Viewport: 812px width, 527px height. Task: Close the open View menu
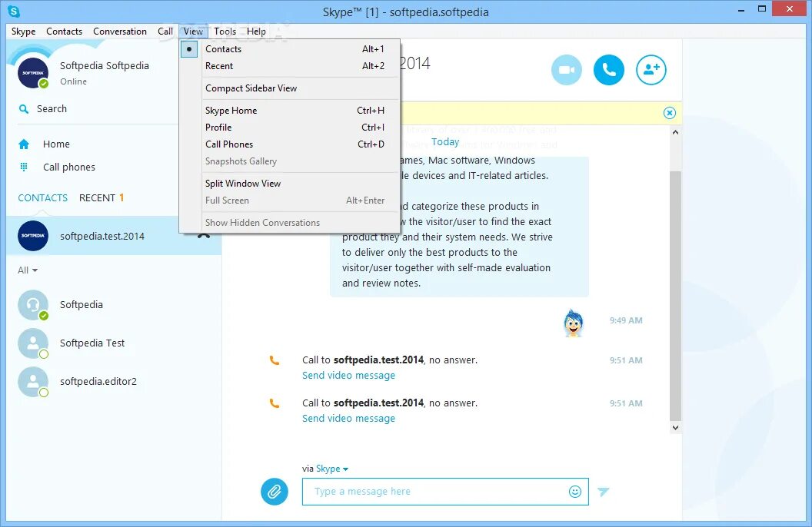[193, 31]
